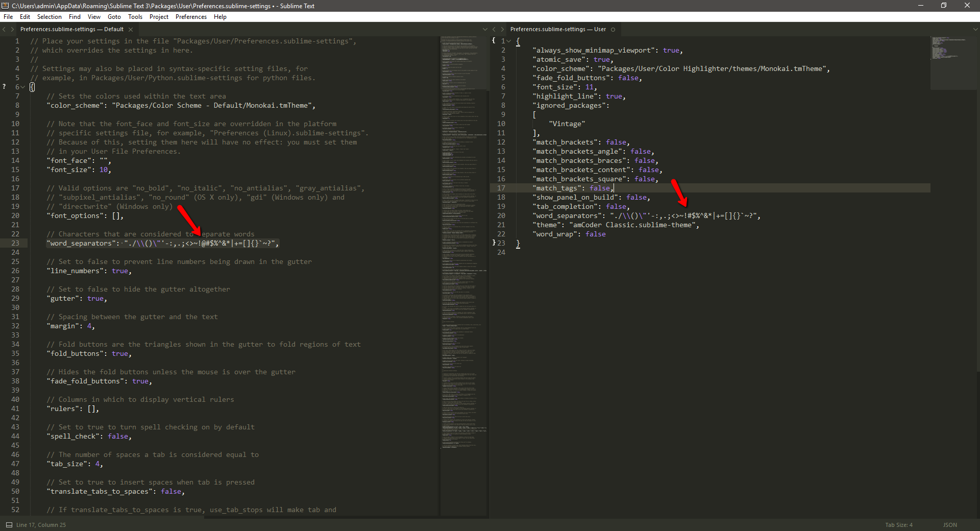Click unsaved-changes dot on User settings tab

(x=613, y=30)
